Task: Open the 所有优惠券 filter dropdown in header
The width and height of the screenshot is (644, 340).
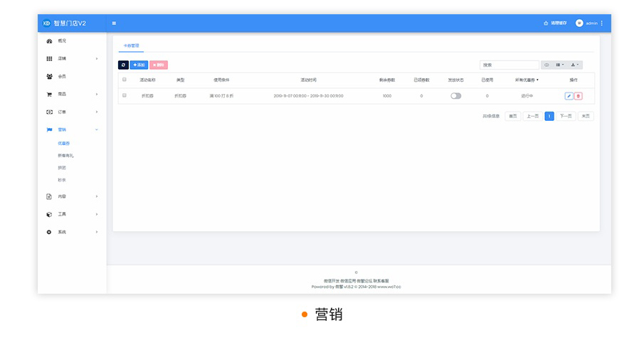Action: coord(527,80)
